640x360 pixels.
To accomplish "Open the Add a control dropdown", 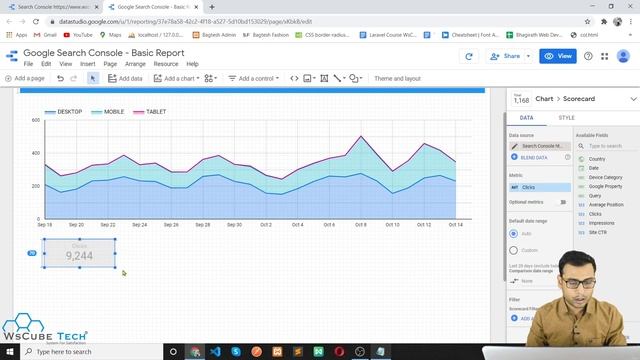I will 253,78.
